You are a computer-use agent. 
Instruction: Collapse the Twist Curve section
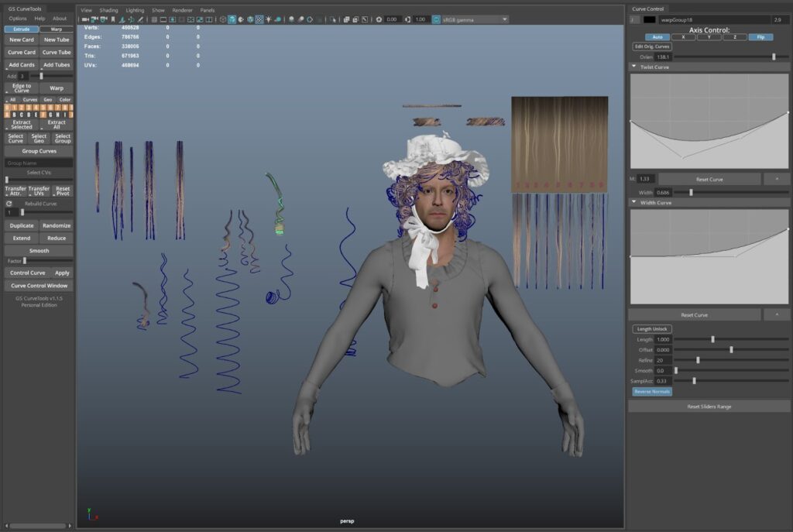click(634, 67)
